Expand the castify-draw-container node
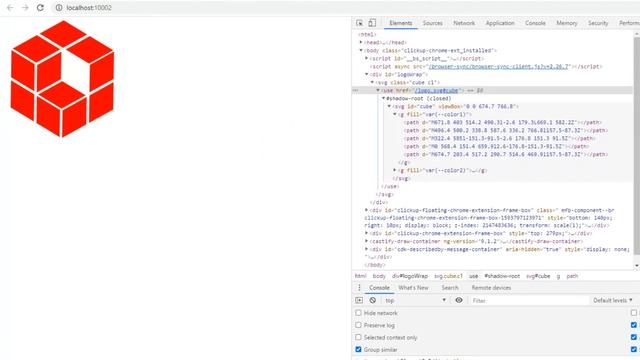 [x=367, y=241]
